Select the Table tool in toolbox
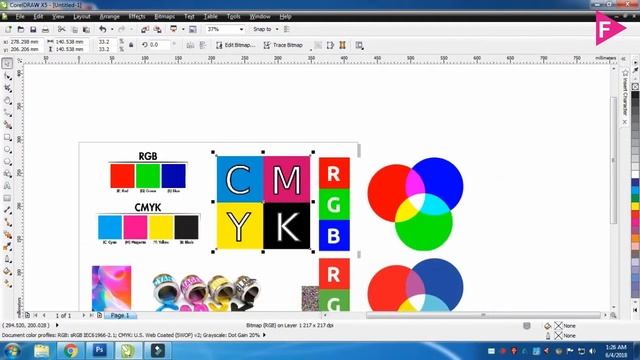Screen dimensions: 640x360 coord(7,198)
